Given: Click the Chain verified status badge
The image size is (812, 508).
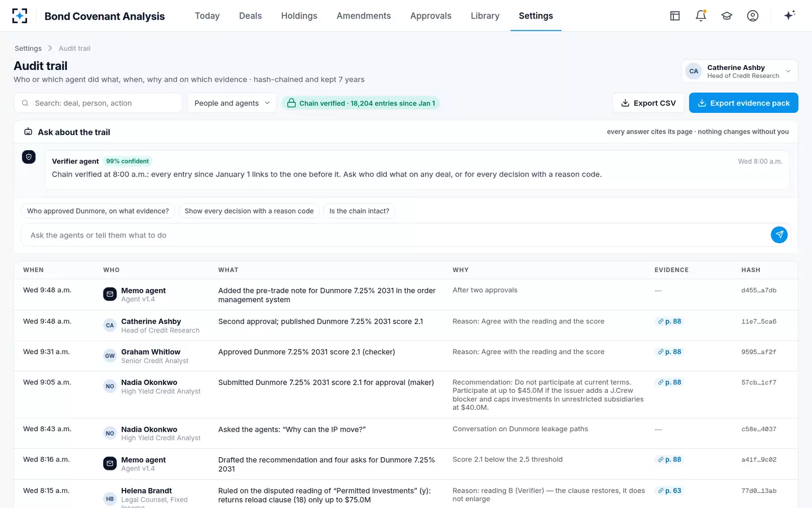Looking at the screenshot, I should pos(361,103).
